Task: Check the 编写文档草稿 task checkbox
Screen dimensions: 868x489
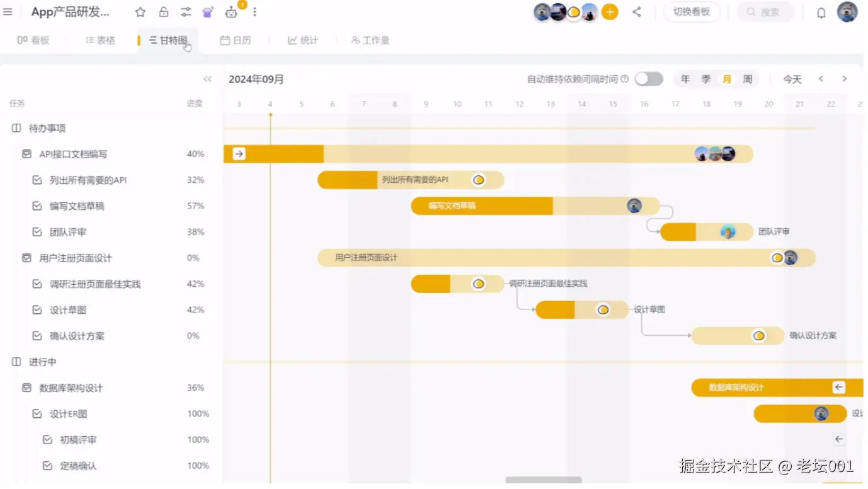Action: (37, 205)
